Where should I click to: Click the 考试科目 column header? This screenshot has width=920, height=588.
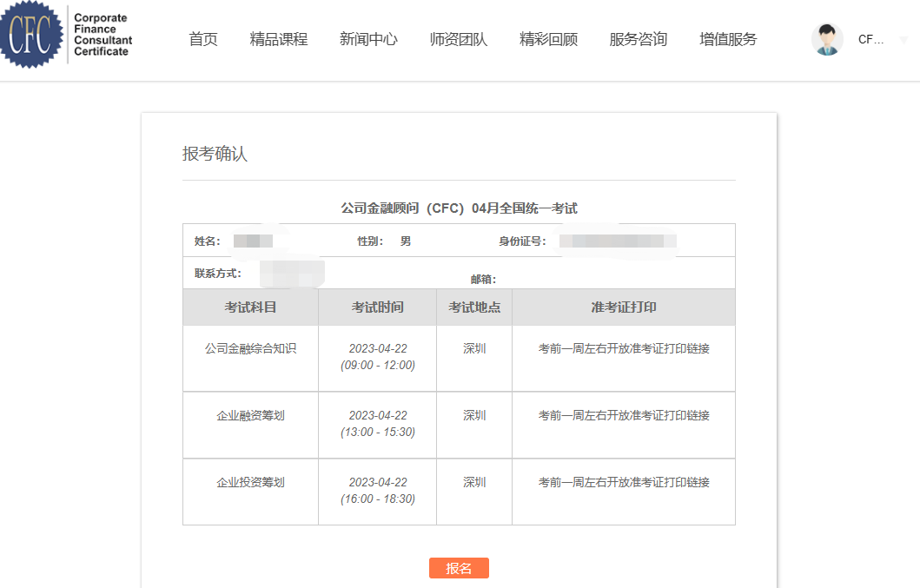[x=250, y=307]
